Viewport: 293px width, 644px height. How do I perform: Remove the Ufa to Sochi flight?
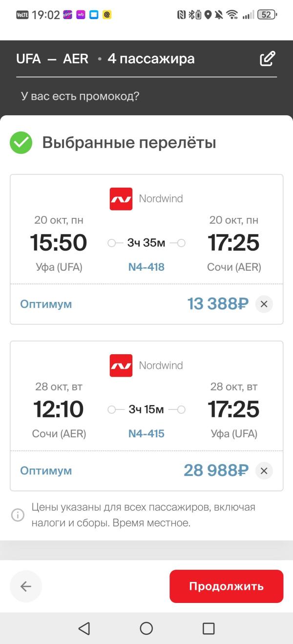click(x=264, y=304)
